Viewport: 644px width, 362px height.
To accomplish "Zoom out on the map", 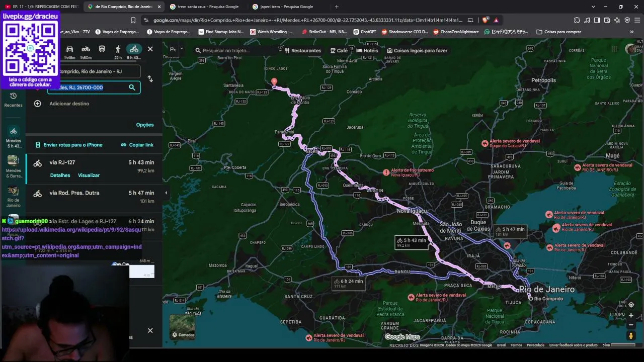I will point(631,324).
